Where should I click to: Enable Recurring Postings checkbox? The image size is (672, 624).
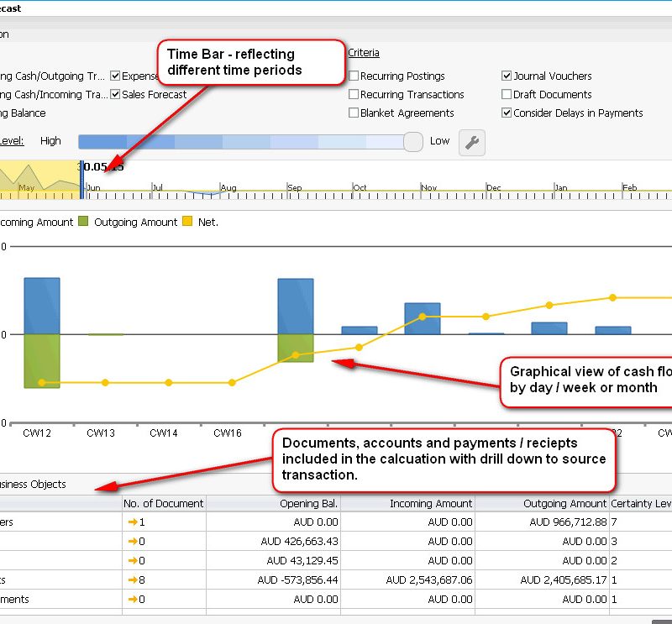click(354, 76)
